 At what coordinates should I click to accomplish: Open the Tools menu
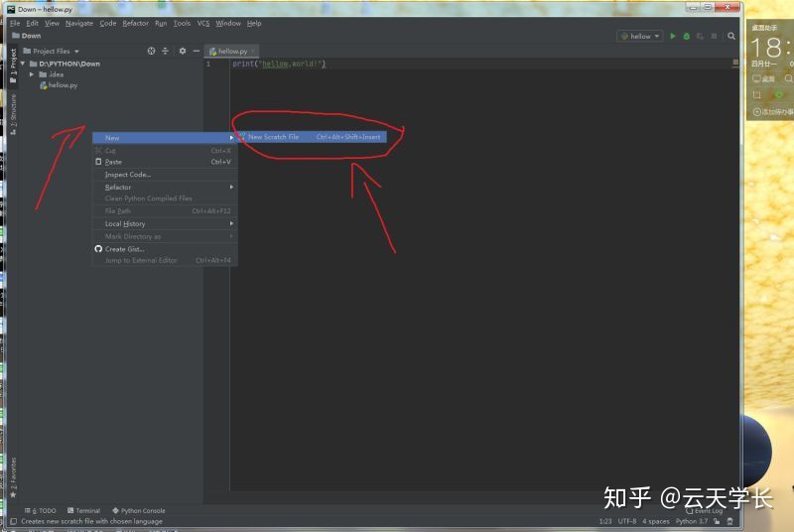point(182,23)
